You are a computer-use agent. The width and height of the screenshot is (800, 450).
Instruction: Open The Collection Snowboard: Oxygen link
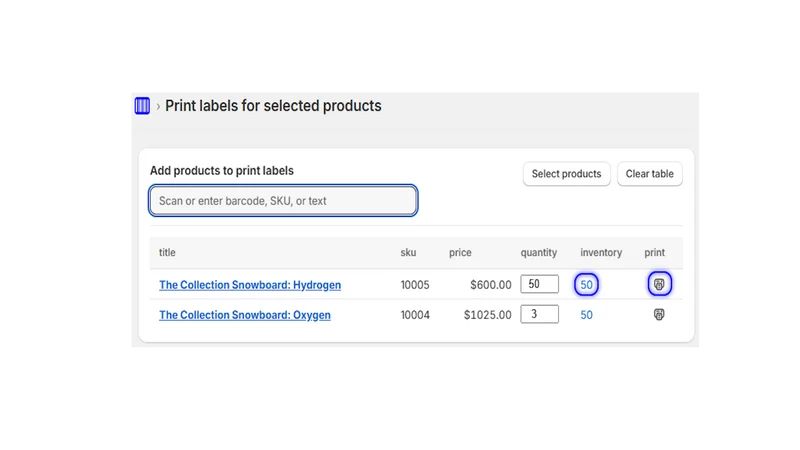(x=245, y=315)
